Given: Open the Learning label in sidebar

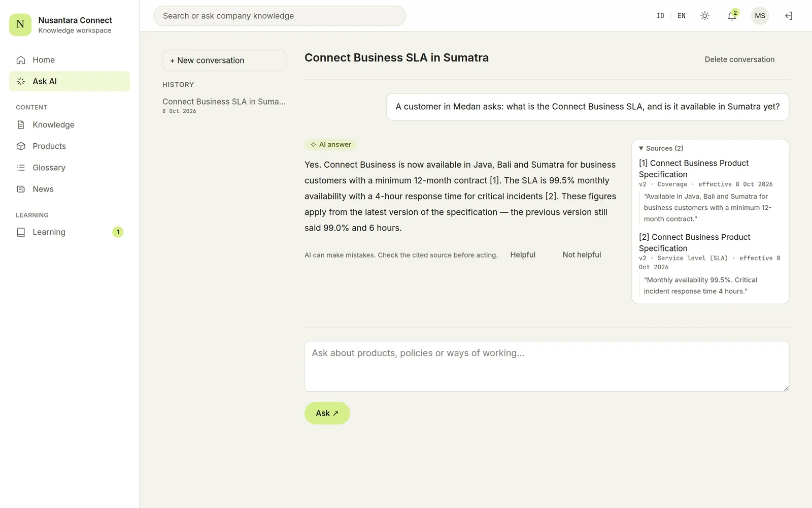Looking at the screenshot, I should [x=49, y=232].
